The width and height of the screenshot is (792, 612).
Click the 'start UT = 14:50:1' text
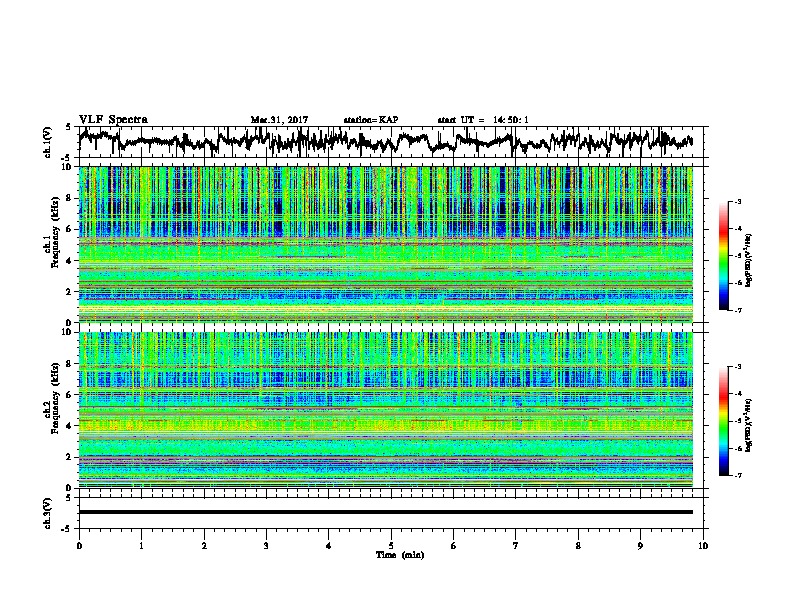483,120
